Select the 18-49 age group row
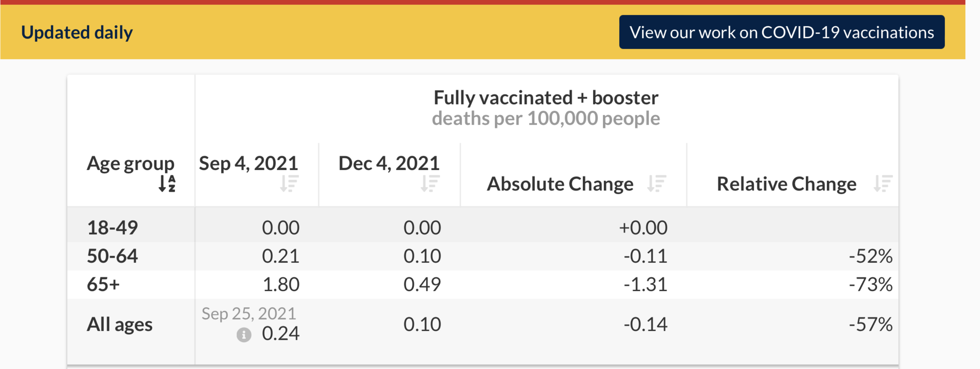This screenshot has width=980, height=369. pyautogui.click(x=483, y=228)
